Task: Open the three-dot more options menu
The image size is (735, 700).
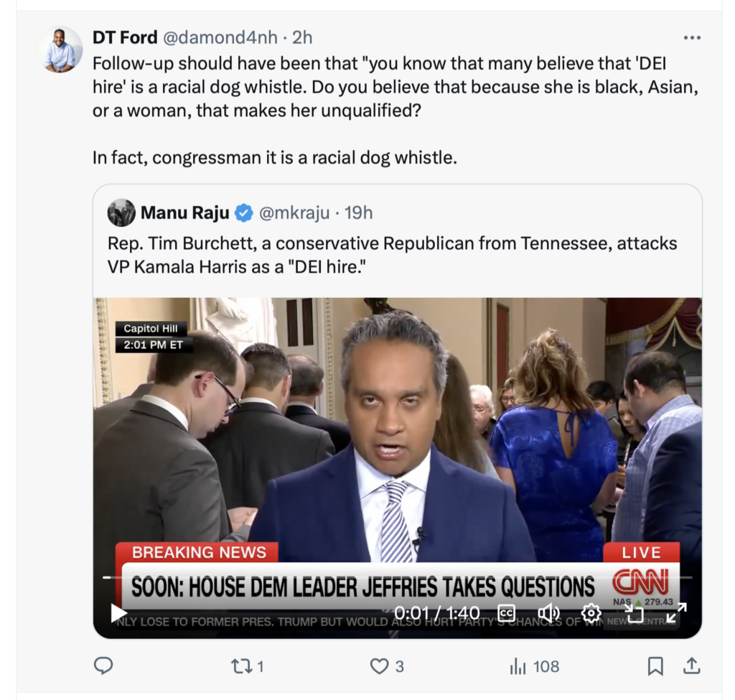Action: click(692, 37)
